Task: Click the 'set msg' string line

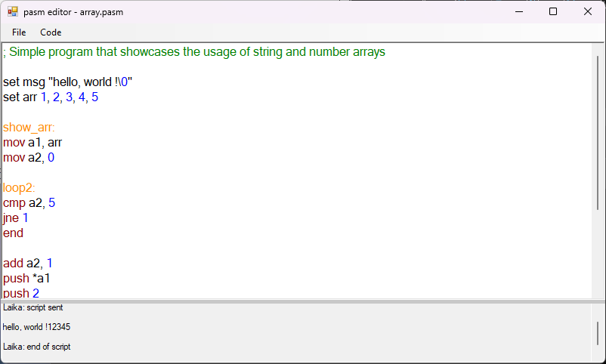Action: (68, 82)
